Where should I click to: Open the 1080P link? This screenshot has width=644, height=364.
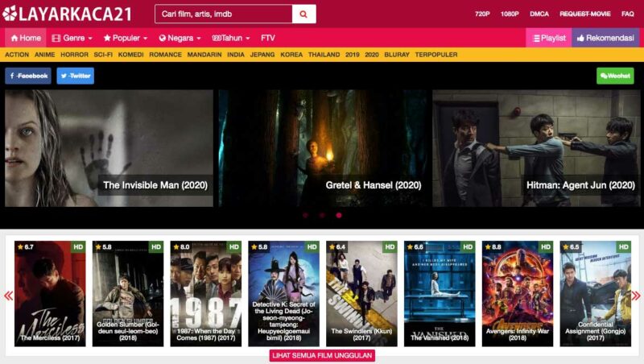[510, 14]
